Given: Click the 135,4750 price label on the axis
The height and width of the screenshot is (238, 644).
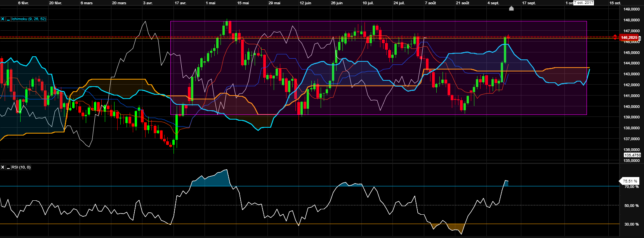Looking at the screenshot, I should (x=632, y=155).
